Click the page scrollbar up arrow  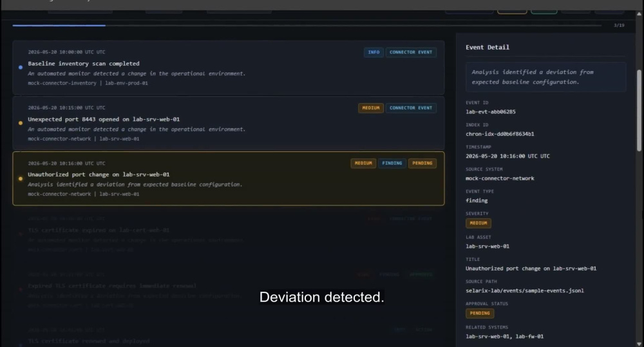(x=639, y=14)
